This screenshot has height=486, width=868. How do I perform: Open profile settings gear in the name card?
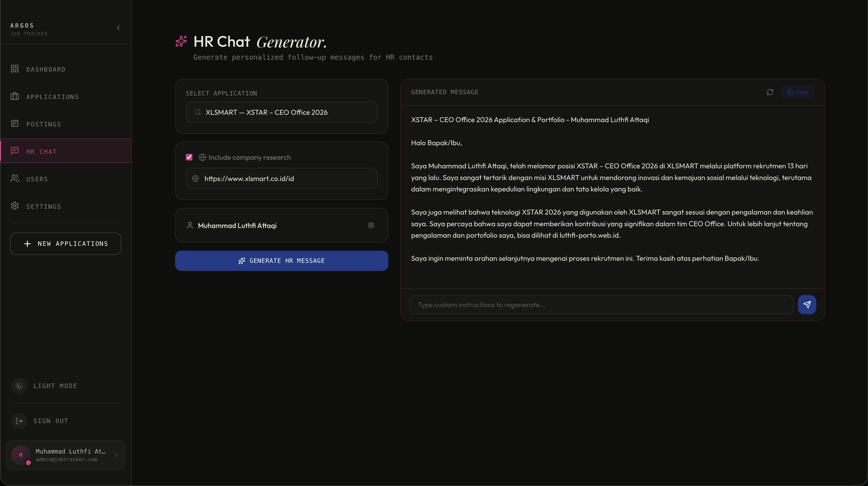371,225
